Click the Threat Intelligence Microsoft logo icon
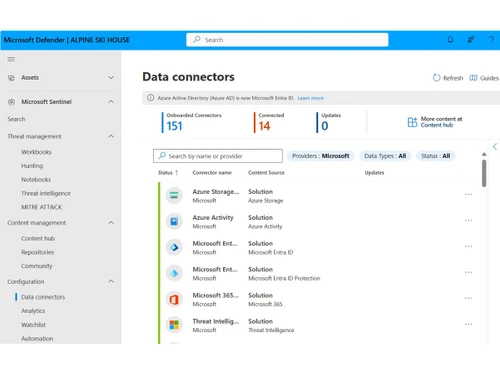The height and width of the screenshot is (375, 500). [174, 325]
